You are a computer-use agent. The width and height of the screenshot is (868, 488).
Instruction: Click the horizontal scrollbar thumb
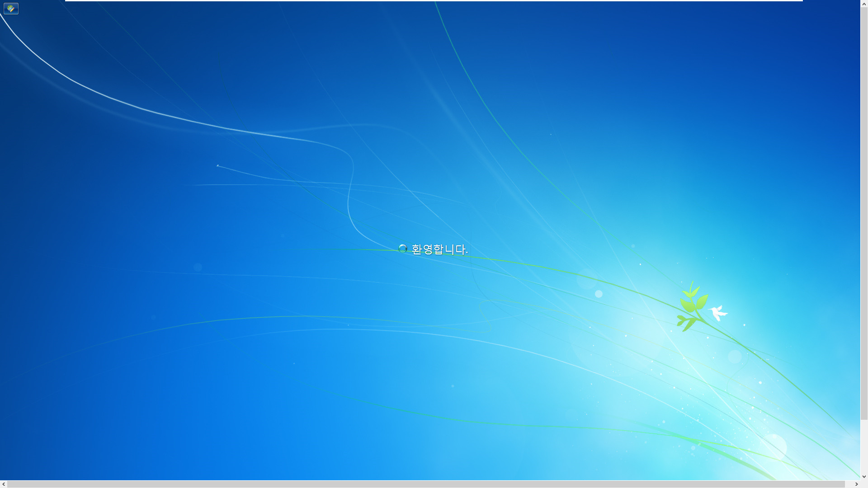[426, 484]
